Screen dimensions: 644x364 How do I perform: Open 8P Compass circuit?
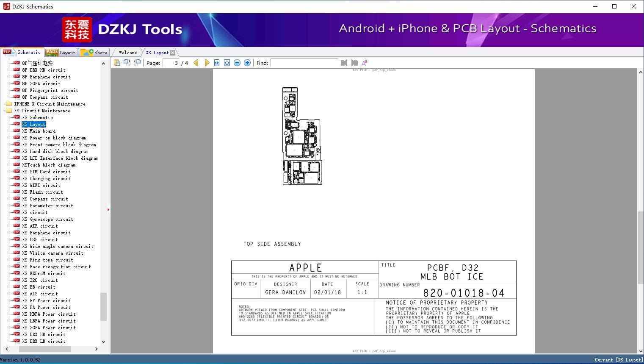click(45, 97)
